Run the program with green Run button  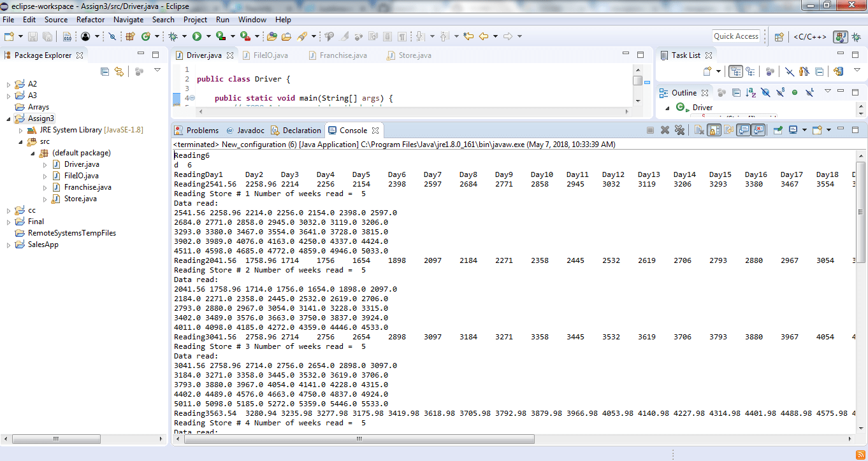pos(197,36)
